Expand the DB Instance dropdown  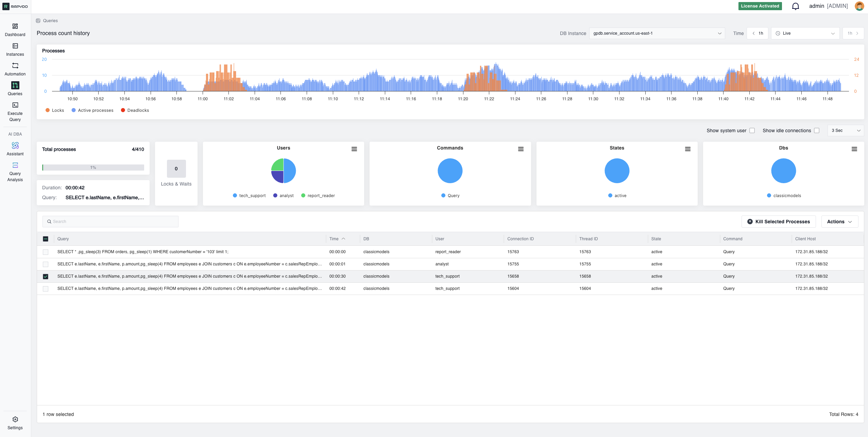pos(657,33)
